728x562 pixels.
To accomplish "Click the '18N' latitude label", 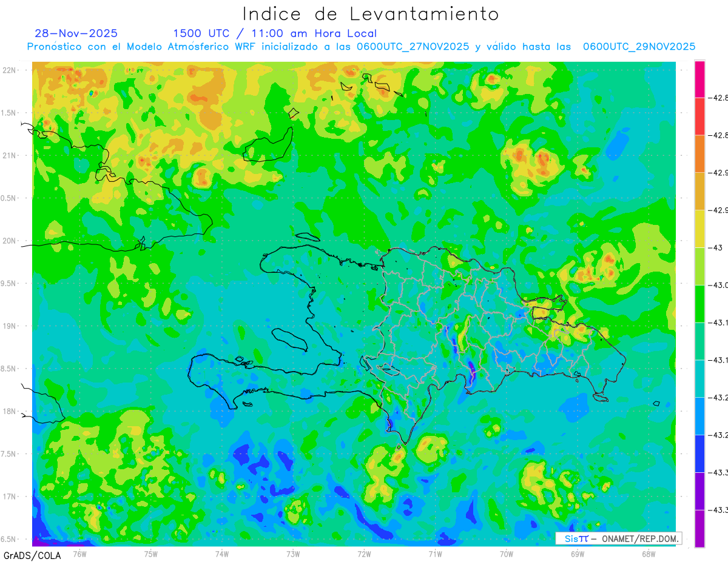I will pyautogui.click(x=10, y=412).
